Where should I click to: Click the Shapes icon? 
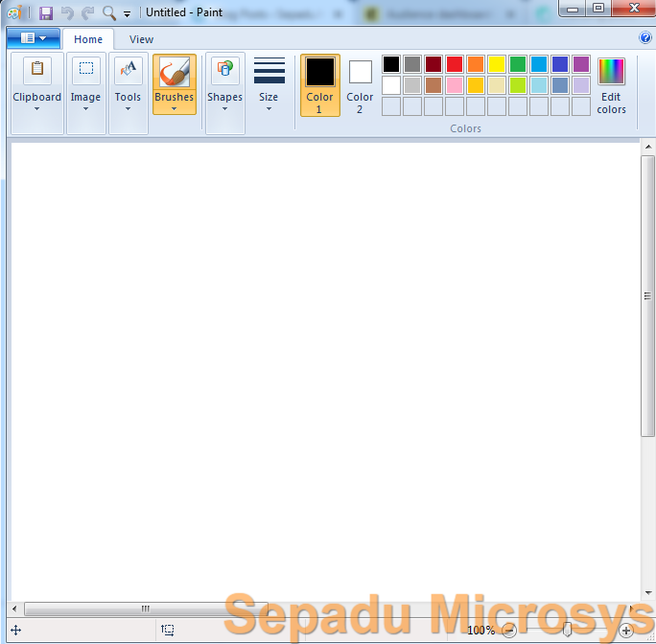(225, 69)
